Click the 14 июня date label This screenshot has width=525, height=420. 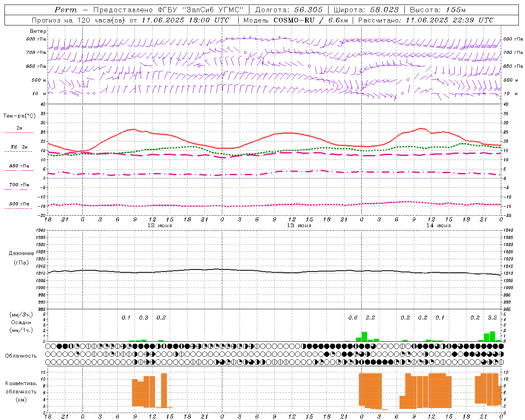click(x=438, y=226)
